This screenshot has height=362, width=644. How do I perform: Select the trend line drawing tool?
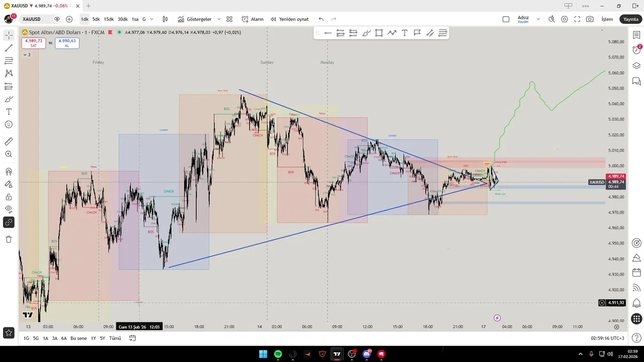point(9,48)
